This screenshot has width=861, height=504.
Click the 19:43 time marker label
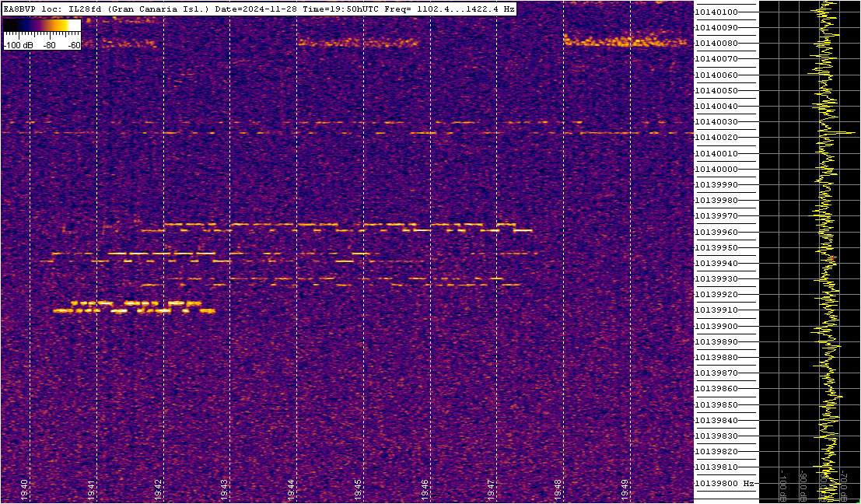(x=225, y=488)
